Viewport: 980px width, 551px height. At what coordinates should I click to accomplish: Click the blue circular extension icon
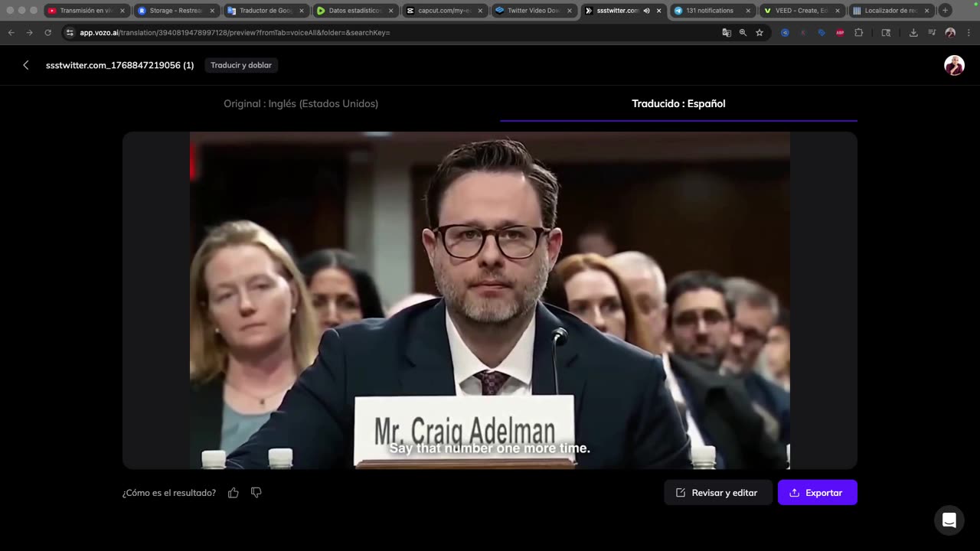[x=785, y=33]
